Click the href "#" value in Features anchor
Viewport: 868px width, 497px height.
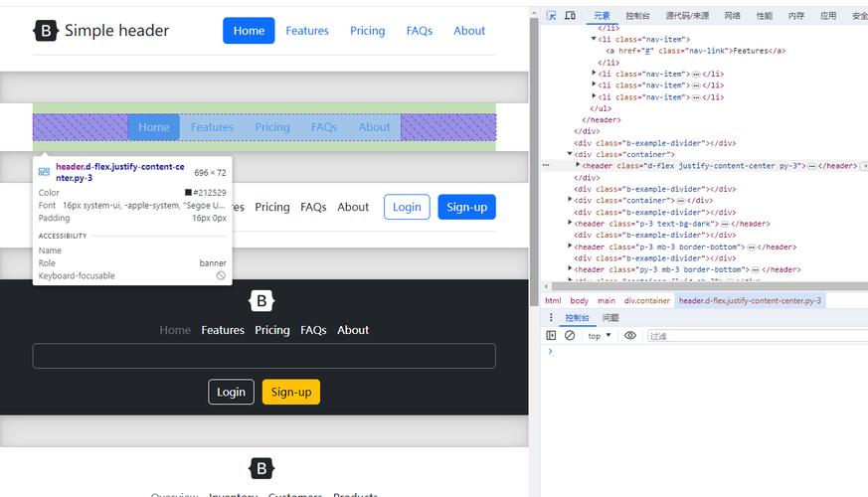point(646,51)
